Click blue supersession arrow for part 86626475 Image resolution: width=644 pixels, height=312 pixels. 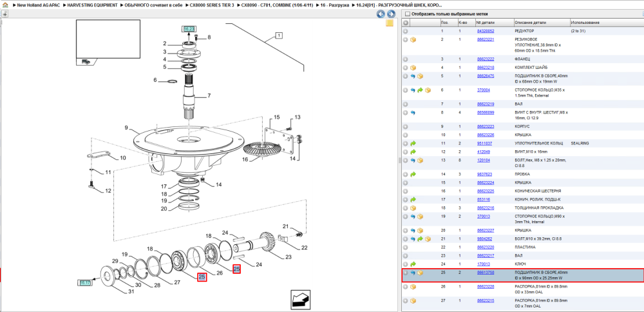[x=413, y=76]
